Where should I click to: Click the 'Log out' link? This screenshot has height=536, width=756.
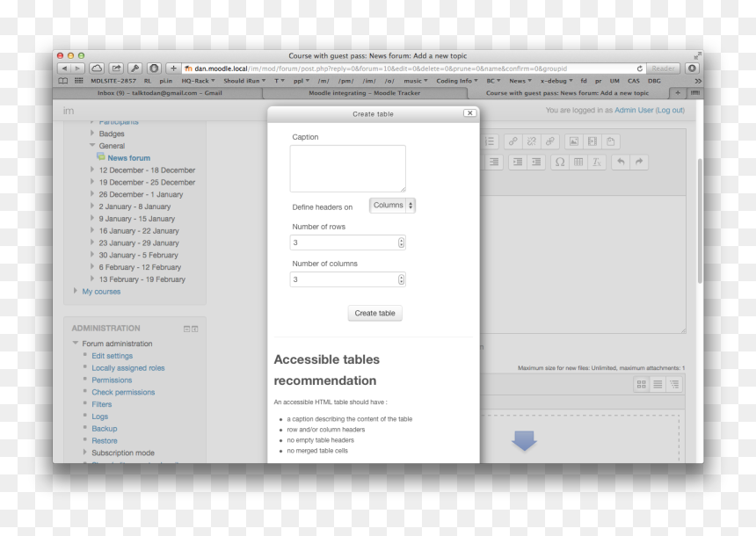click(x=670, y=110)
